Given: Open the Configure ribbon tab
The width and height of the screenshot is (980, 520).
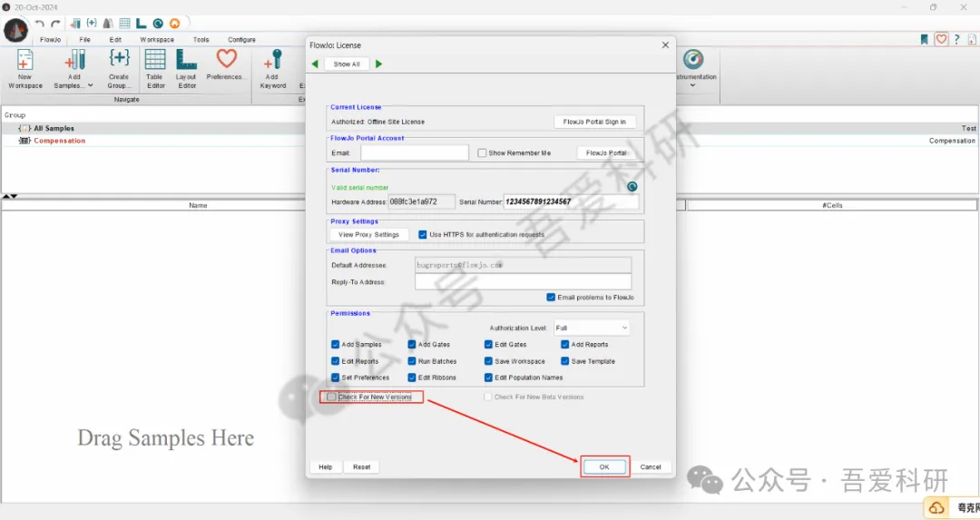Looking at the screenshot, I should click(x=242, y=39).
